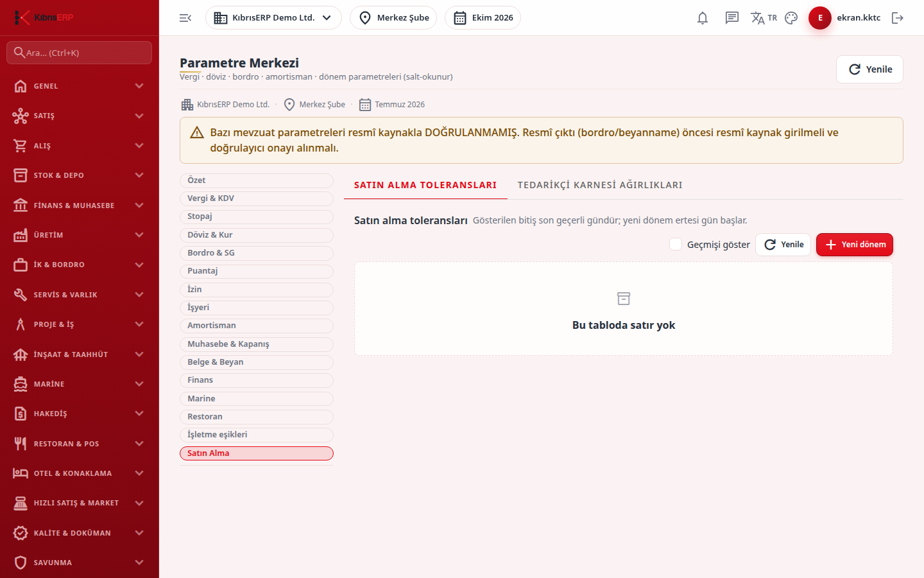Click the RESTORAN & POS cutlery icon
Screen dimensions: 924x578
[x=21, y=444]
